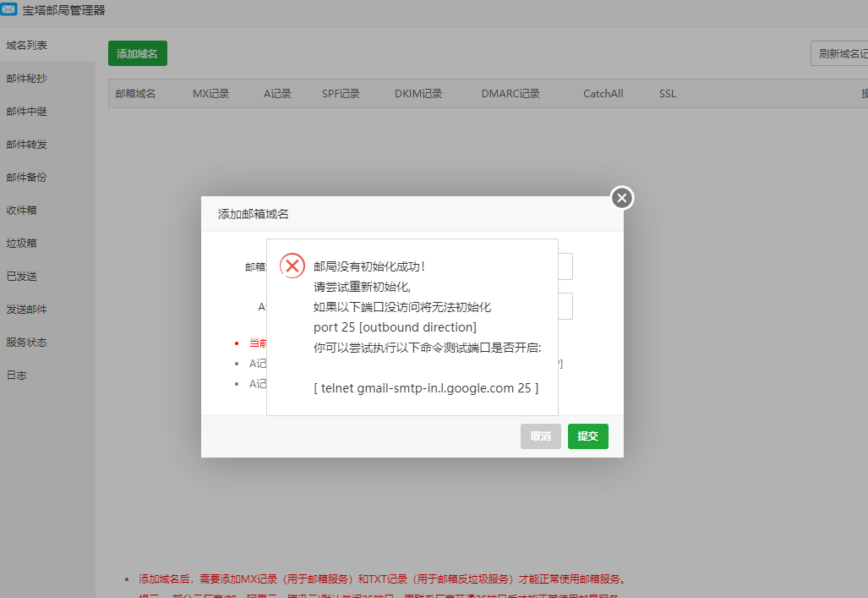Click the 宝塔邮局管理器 title text
The height and width of the screenshot is (598, 868).
(x=63, y=10)
